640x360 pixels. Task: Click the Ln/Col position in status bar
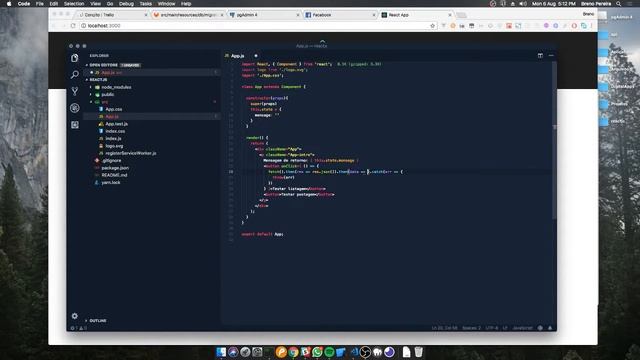pos(444,328)
